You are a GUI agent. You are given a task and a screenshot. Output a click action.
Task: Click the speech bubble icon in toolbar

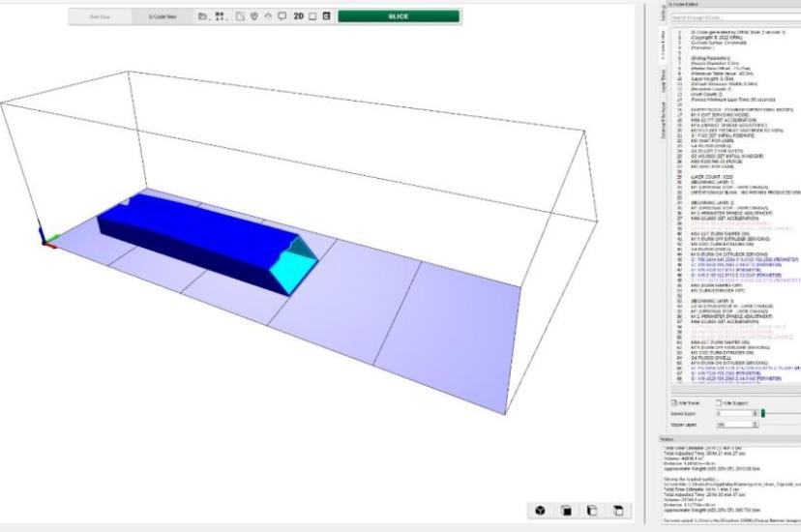click(x=282, y=16)
